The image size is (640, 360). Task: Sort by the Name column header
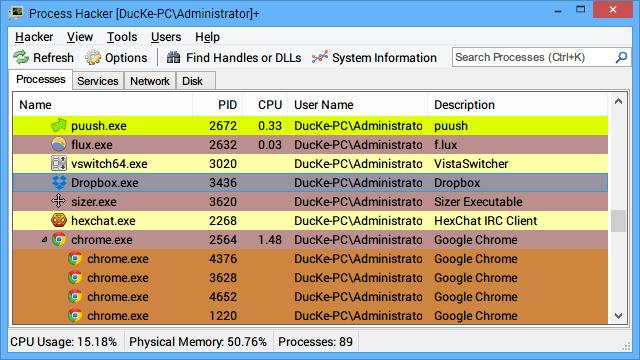(x=103, y=104)
